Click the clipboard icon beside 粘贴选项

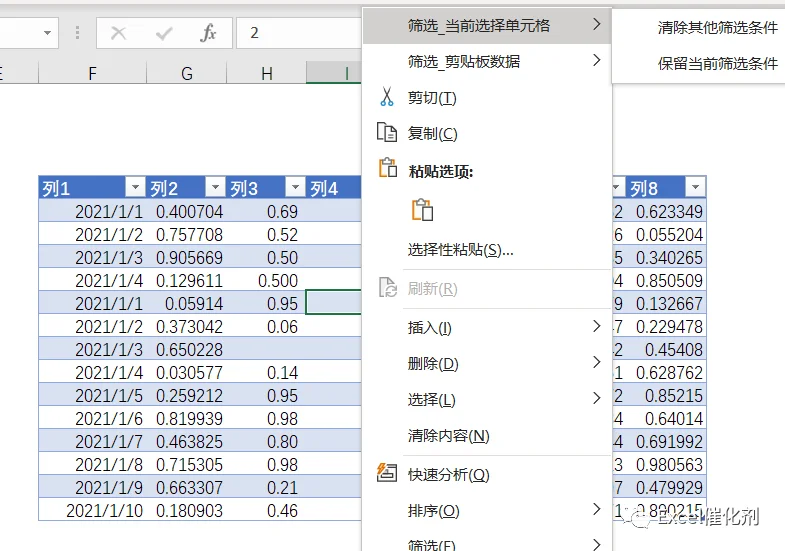(387, 169)
